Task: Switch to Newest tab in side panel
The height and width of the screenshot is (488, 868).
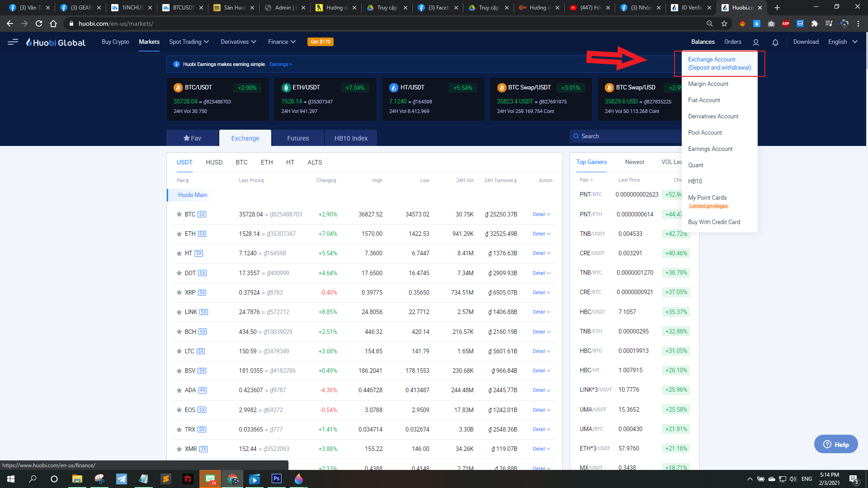Action: click(x=634, y=162)
